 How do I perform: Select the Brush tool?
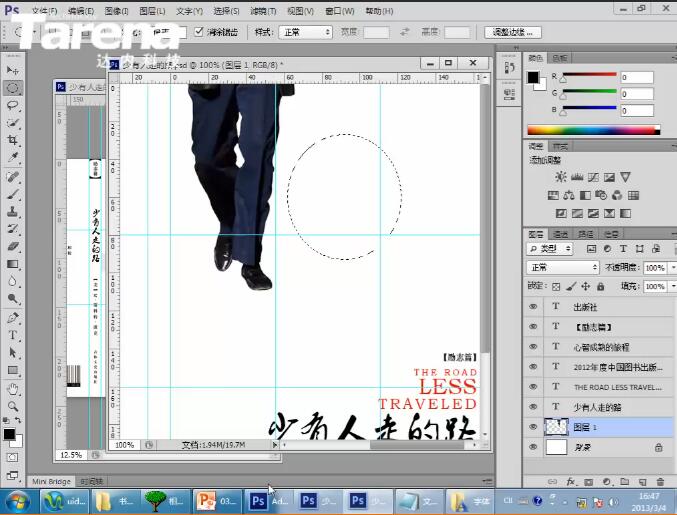coord(13,194)
